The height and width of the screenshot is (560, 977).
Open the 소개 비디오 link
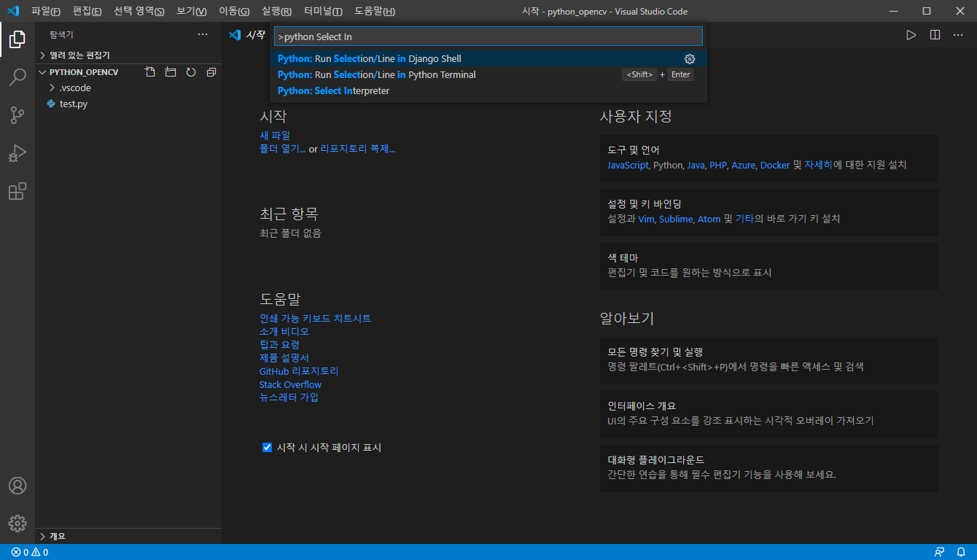284,332
